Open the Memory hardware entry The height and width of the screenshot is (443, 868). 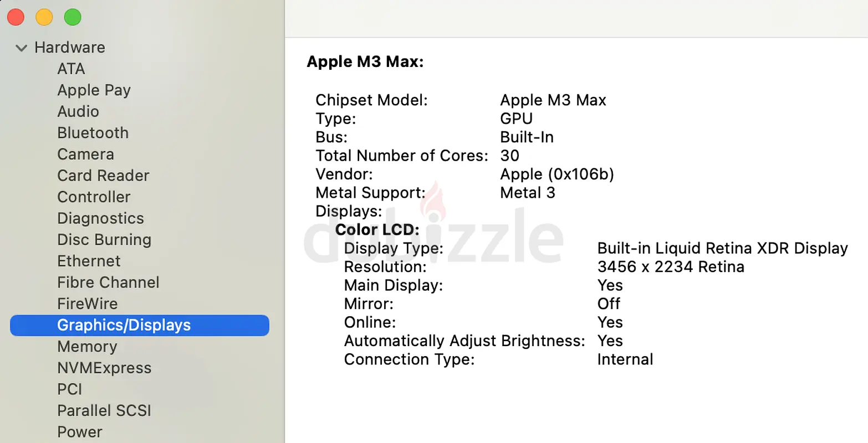click(x=87, y=347)
